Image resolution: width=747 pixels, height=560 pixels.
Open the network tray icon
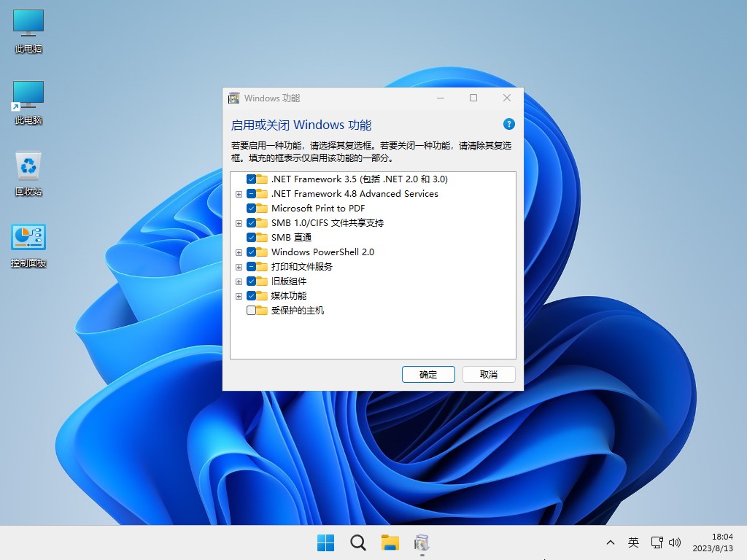(657, 542)
